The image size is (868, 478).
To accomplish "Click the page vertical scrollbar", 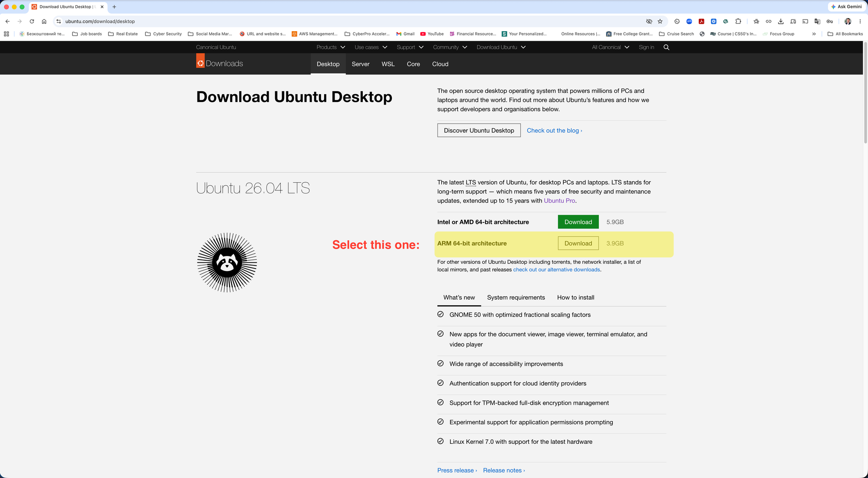I will (x=865, y=93).
